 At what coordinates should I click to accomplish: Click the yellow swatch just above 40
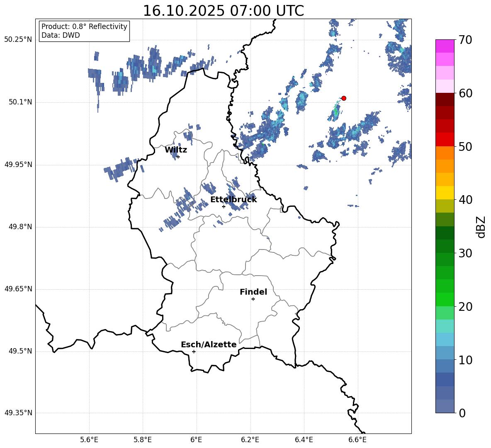[445, 193]
